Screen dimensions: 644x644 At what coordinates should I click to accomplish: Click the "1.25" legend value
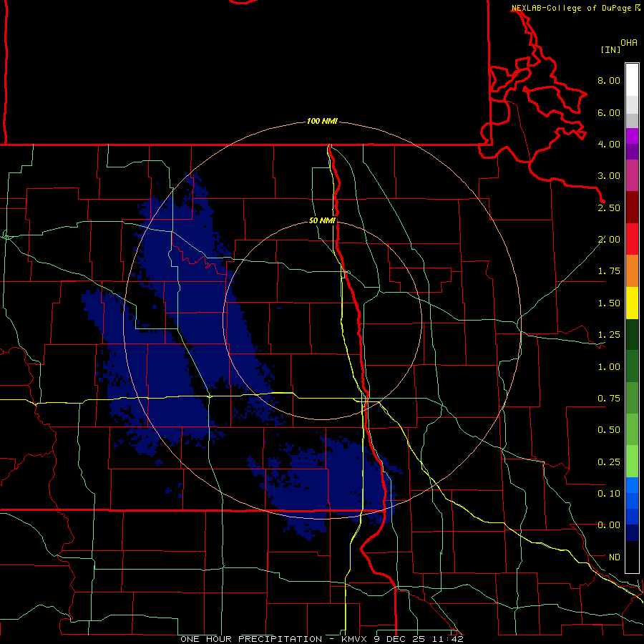[x=609, y=335]
